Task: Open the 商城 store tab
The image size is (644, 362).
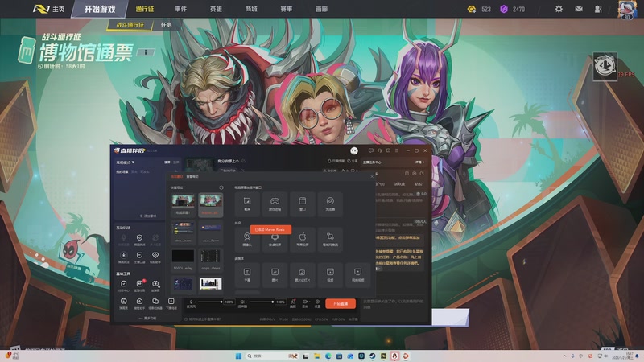Action: pos(251,9)
